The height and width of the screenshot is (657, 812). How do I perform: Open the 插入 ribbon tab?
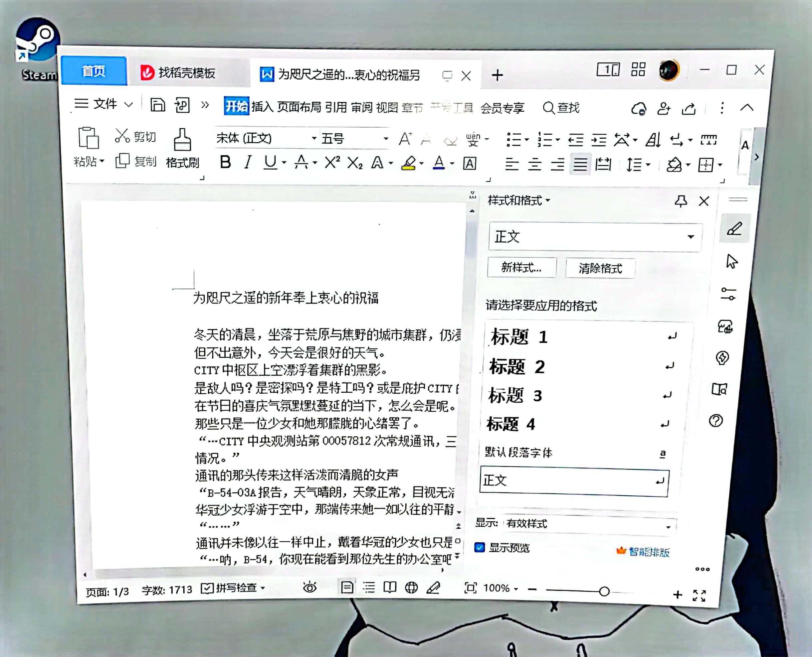pos(262,107)
